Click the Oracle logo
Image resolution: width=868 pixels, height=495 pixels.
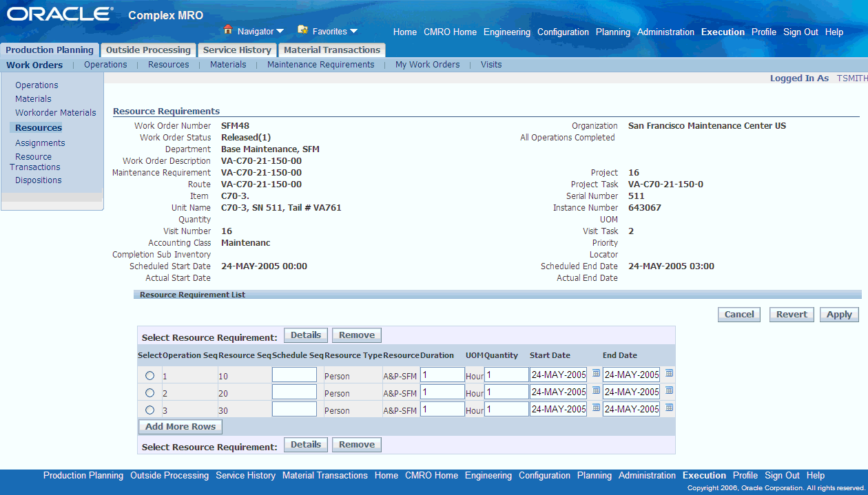pyautogui.click(x=60, y=14)
